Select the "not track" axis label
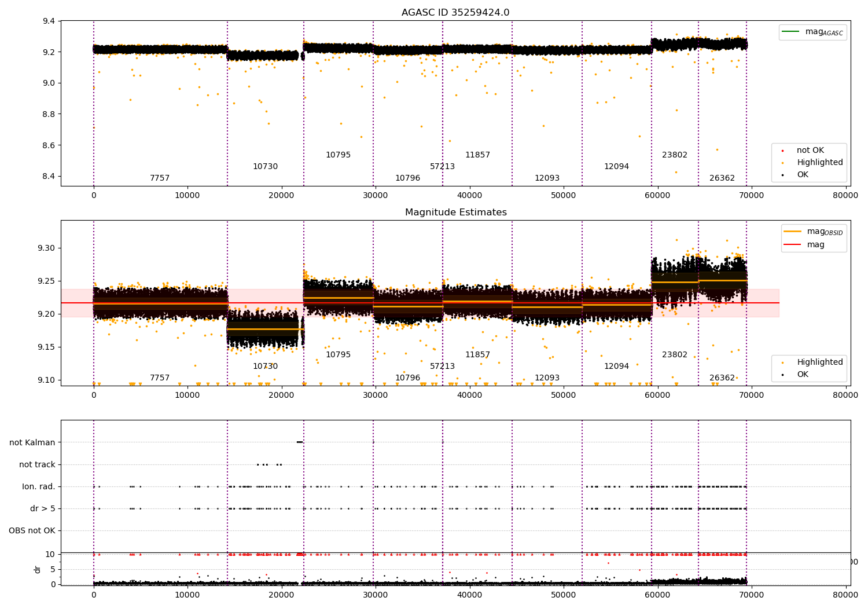868x608 pixels. coord(37,464)
